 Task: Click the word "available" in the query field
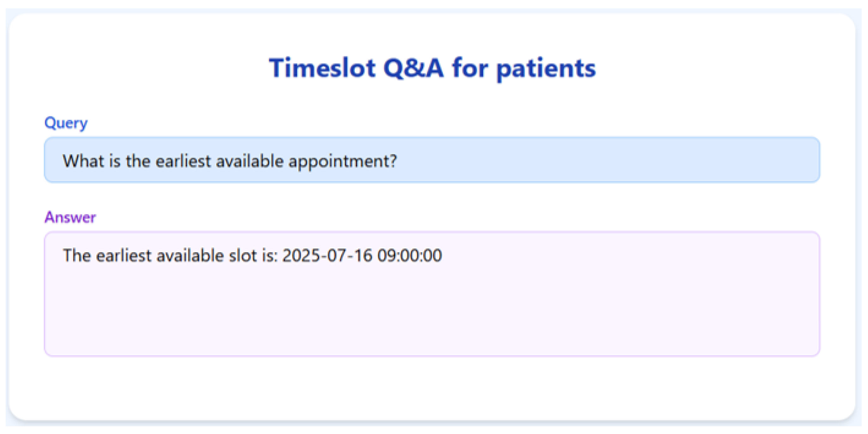click(250, 161)
